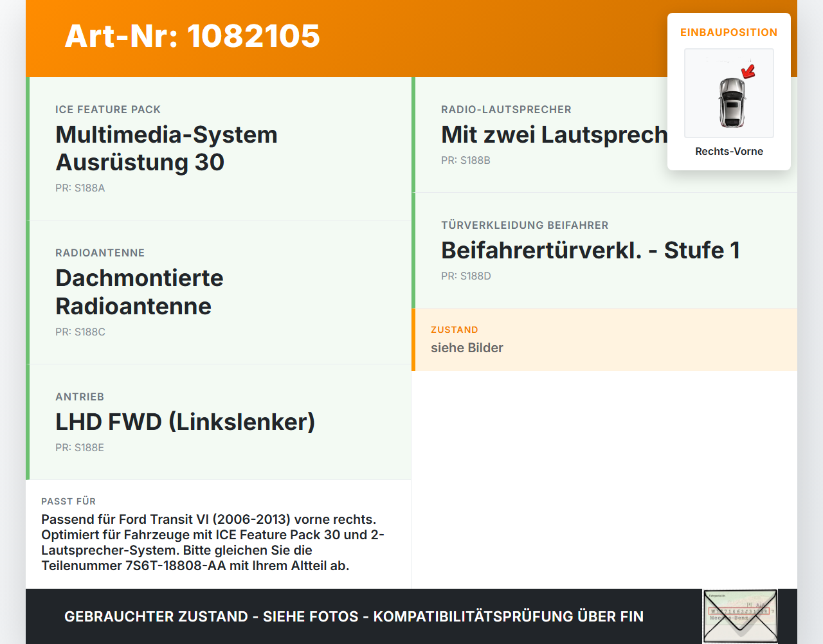
Task: Select the EINBAUPOSITION label
Action: (x=729, y=32)
